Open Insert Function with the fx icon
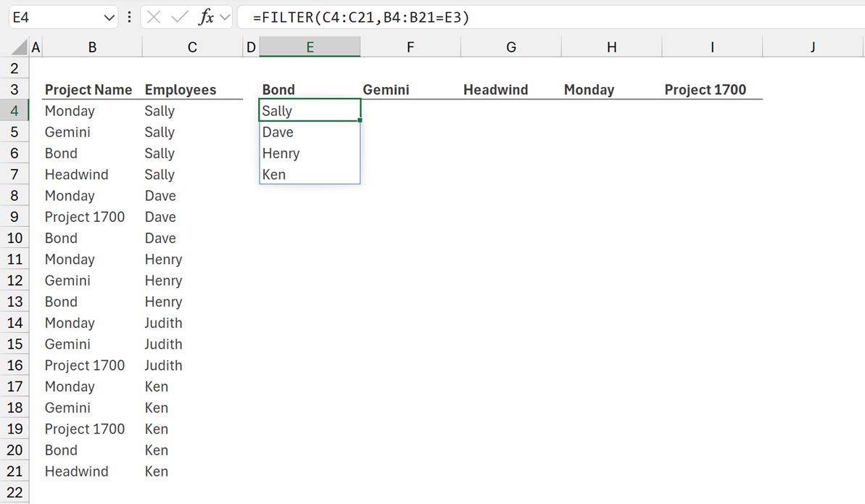Screen dimensions: 865x504 click(206, 17)
